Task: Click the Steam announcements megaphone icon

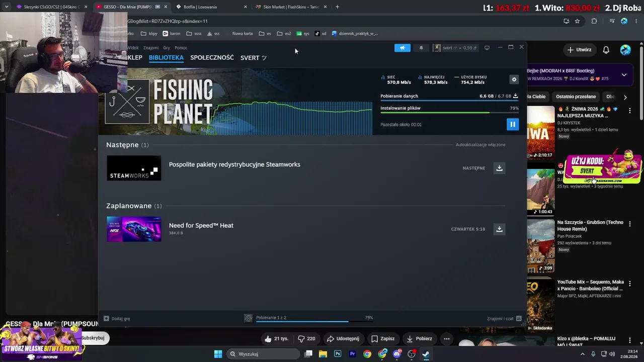Action: [x=403, y=48]
